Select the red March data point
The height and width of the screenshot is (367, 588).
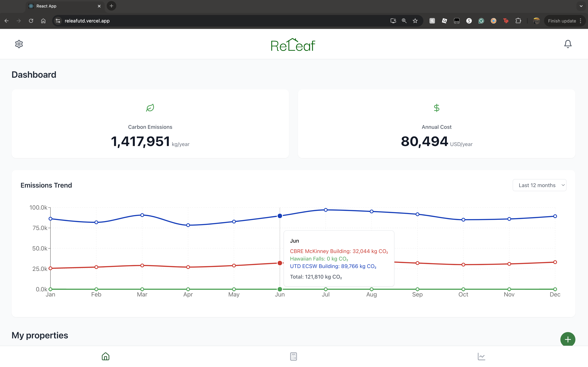(142, 266)
